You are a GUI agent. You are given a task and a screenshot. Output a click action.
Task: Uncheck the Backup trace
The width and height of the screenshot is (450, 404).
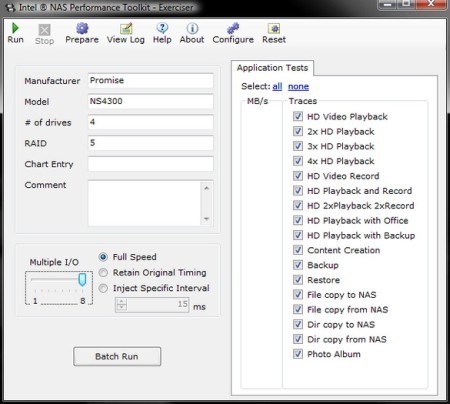tap(298, 265)
